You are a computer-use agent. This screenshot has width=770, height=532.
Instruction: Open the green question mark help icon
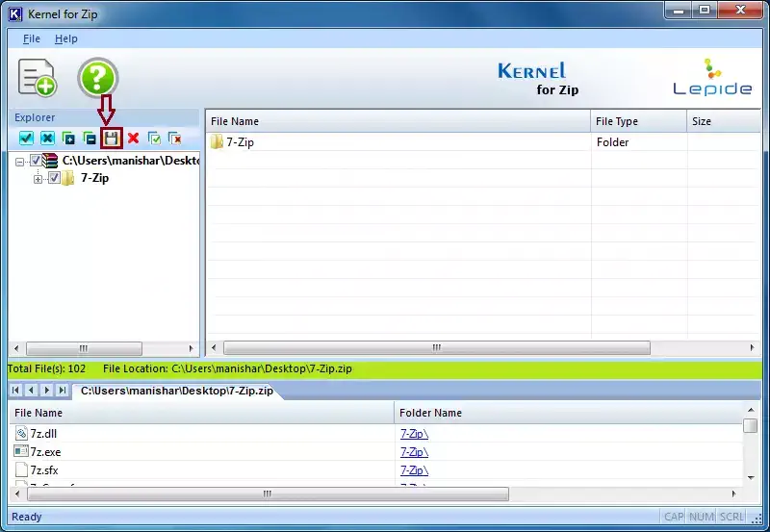click(x=98, y=78)
